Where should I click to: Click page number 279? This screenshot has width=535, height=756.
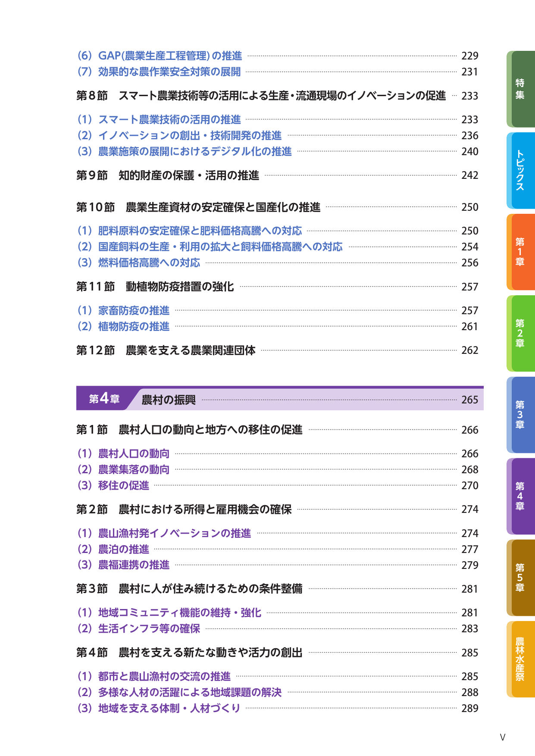coord(470,565)
